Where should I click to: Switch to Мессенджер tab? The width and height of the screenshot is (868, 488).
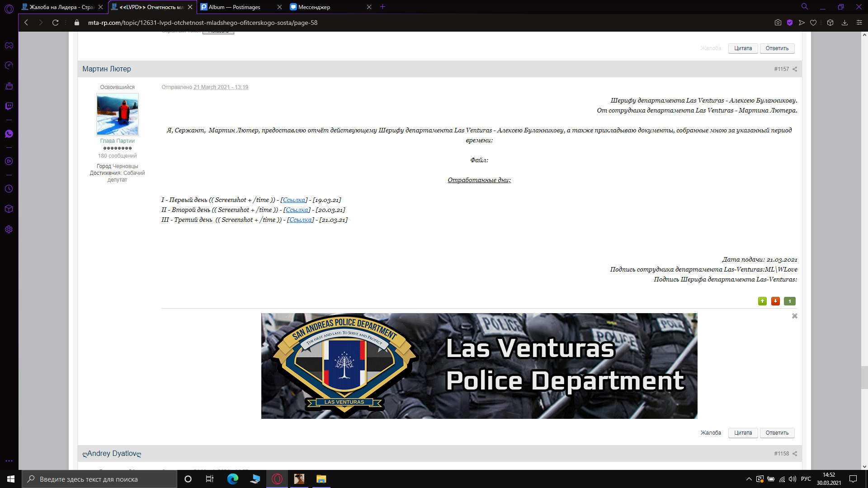click(x=314, y=7)
